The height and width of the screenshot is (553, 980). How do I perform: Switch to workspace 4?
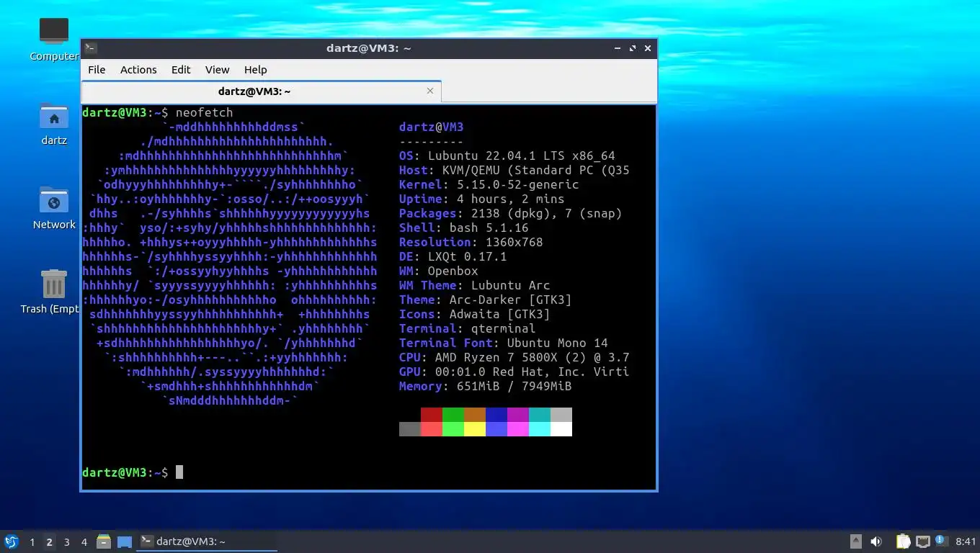pos(84,542)
